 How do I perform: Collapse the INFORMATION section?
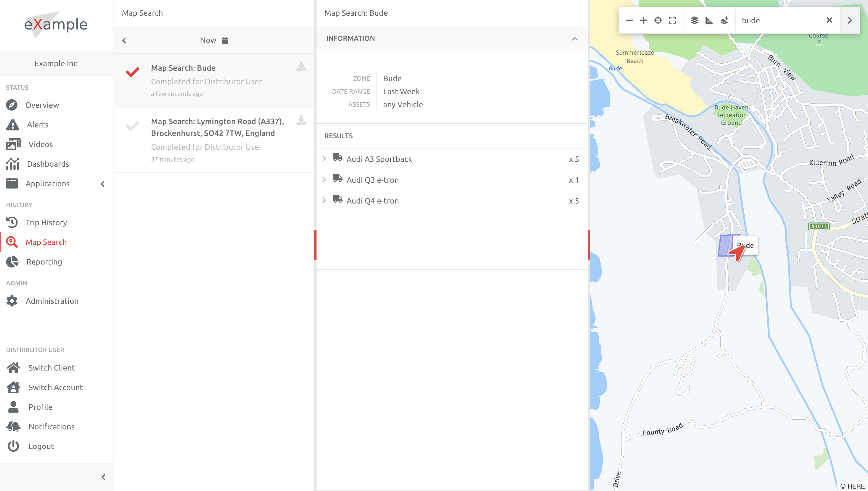(575, 38)
